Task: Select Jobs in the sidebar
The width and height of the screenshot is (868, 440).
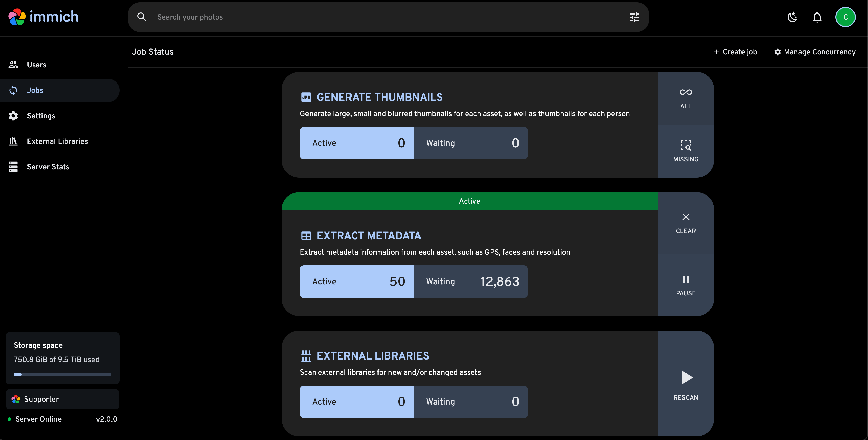Action: (x=35, y=90)
